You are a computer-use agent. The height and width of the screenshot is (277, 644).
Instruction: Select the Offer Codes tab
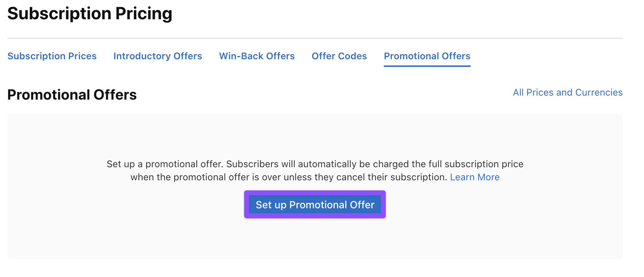point(339,56)
